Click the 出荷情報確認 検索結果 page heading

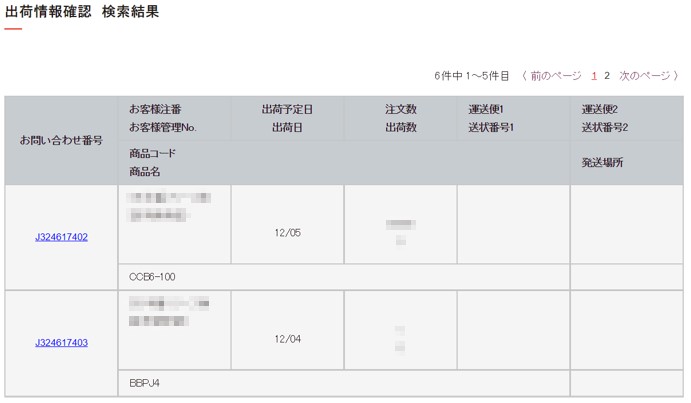[x=82, y=12]
